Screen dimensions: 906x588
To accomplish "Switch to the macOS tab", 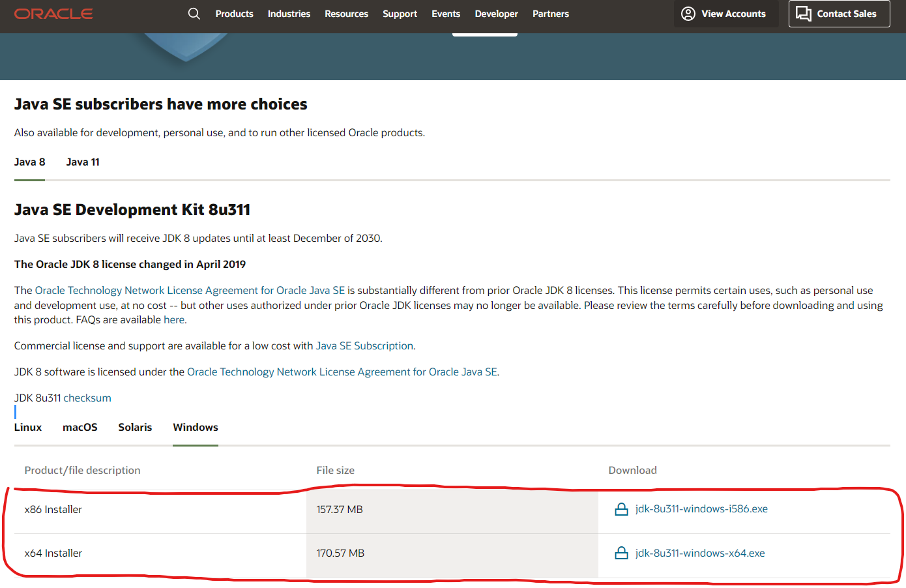I will pos(80,428).
